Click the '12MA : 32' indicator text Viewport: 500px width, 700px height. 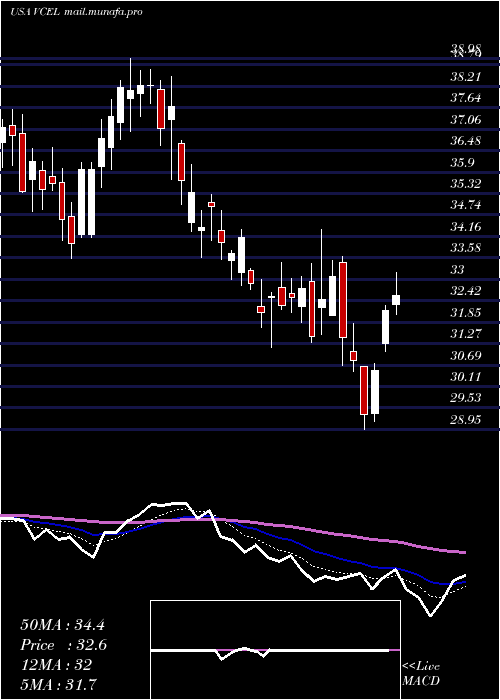[x=56, y=665]
